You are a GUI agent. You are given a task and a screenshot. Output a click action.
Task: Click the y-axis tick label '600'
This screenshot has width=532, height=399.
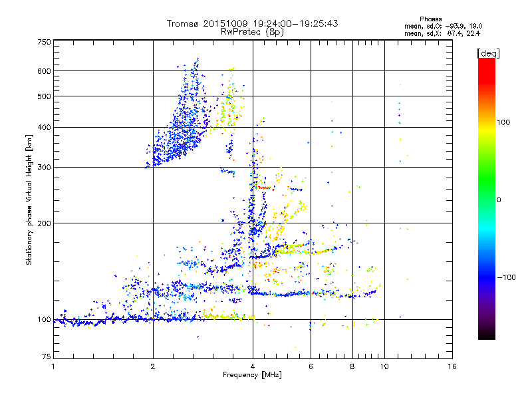(44, 71)
